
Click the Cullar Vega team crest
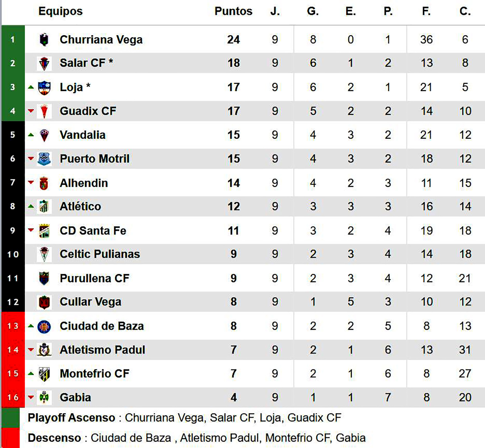(44, 302)
